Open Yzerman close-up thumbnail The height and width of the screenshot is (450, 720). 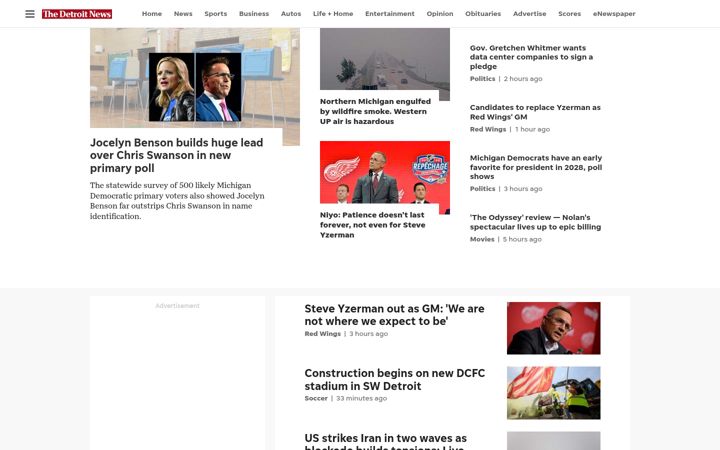[x=553, y=328]
